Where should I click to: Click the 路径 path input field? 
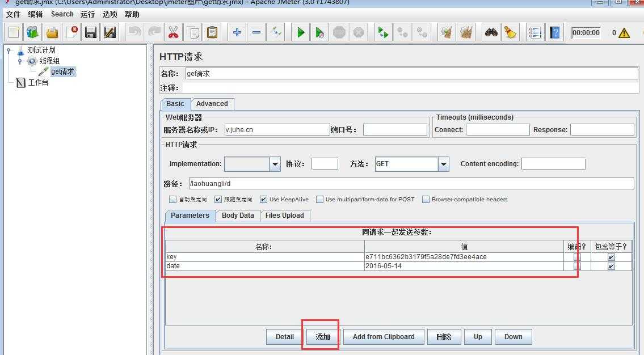click(411, 183)
